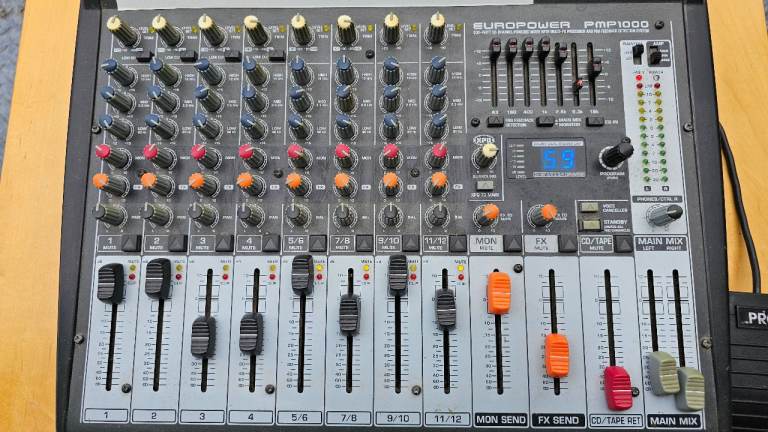Enable FBQ Feedback Detection button
The width and height of the screenshot is (768, 432).
(495, 121)
